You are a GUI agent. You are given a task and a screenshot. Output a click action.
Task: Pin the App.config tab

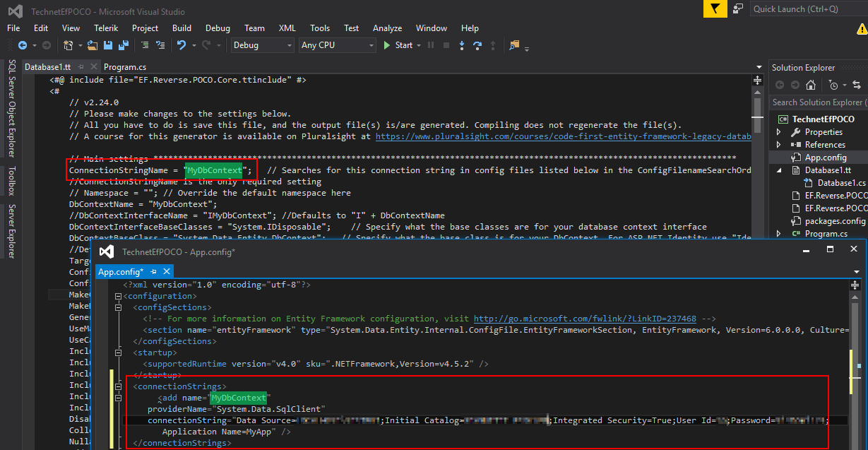tap(153, 271)
